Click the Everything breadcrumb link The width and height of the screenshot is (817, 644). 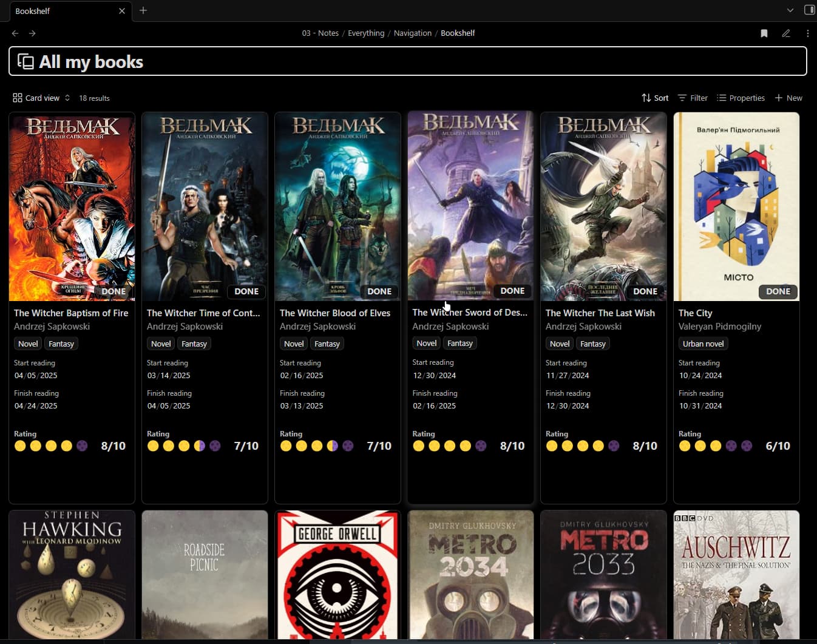click(x=365, y=33)
